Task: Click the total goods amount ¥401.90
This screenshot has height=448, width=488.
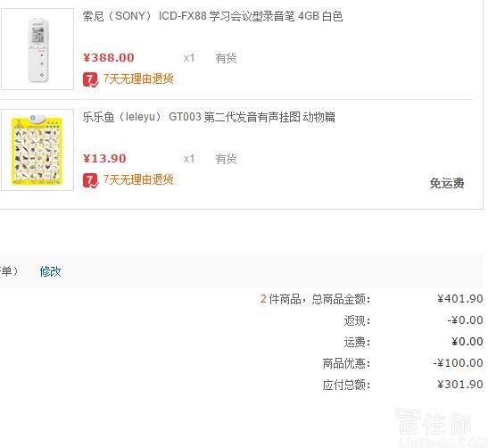Action: click(460, 299)
